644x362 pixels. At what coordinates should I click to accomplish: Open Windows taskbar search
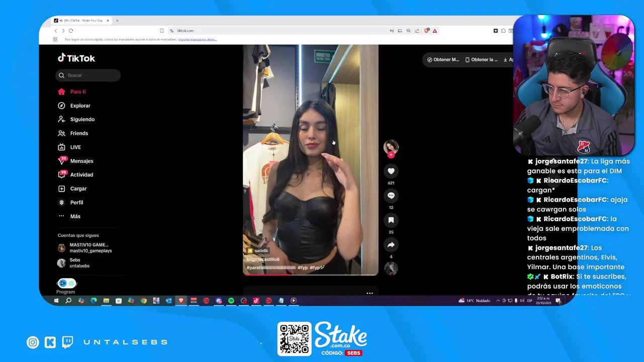tap(68, 301)
